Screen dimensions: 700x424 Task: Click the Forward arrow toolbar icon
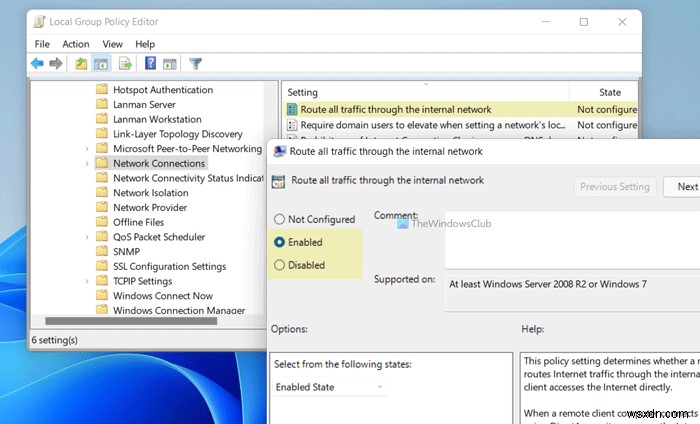click(x=56, y=63)
